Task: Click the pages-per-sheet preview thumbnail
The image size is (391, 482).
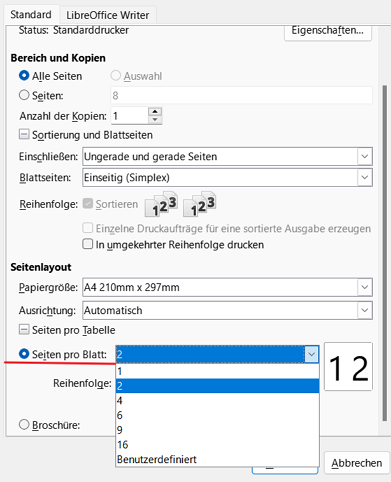Action: 348,366
